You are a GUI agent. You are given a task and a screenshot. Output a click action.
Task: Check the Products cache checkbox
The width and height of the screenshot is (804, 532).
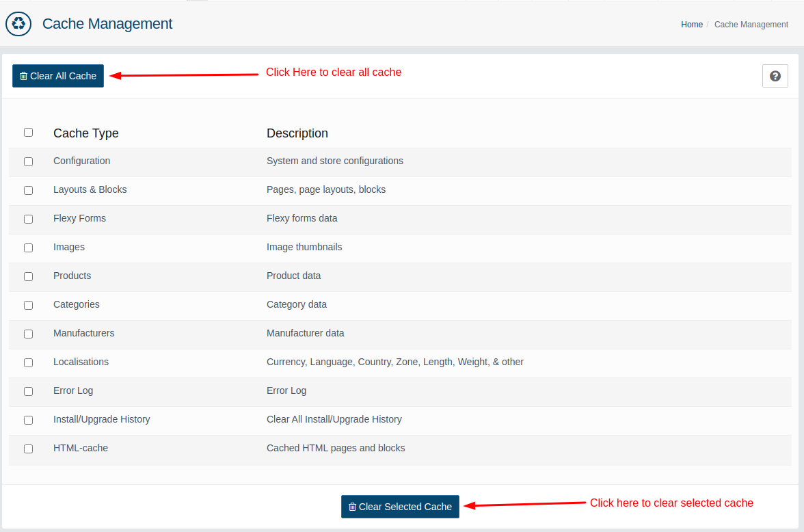[28, 277]
